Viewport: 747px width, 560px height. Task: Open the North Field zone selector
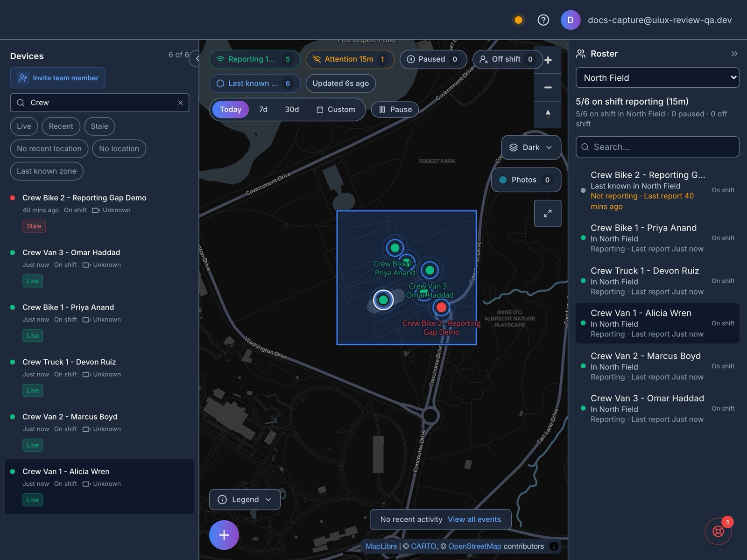[x=657, y=78]
